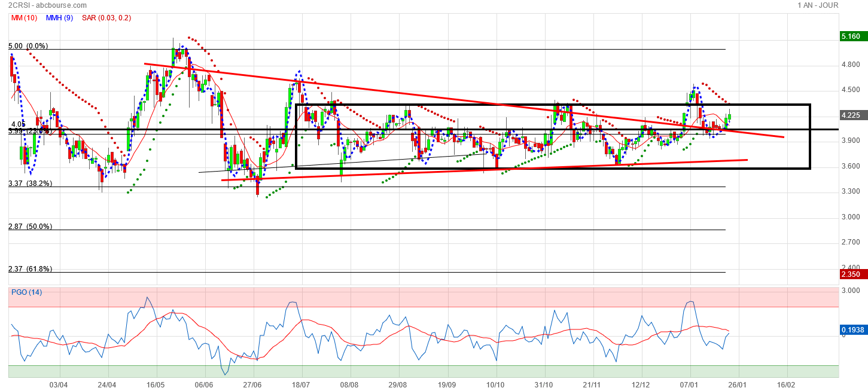Click the 3.600 price axis value

pos(851,166)
